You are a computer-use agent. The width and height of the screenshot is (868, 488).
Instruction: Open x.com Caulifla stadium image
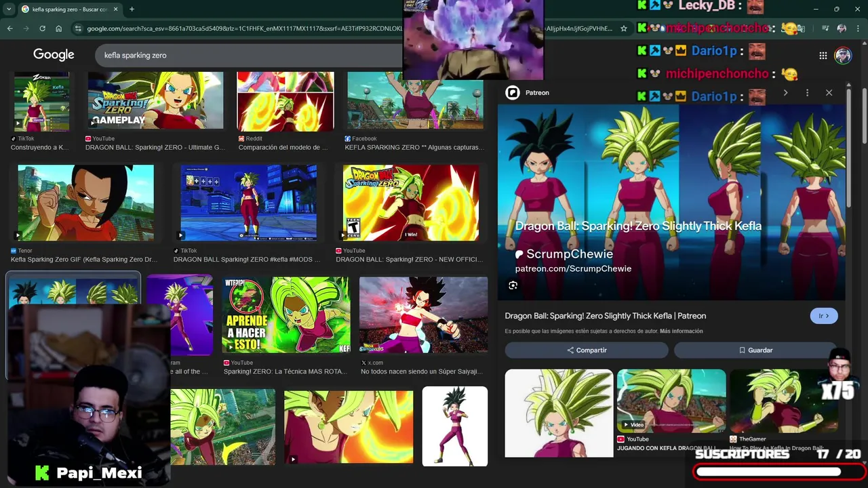pyautogui.click(x=423, y=314)
